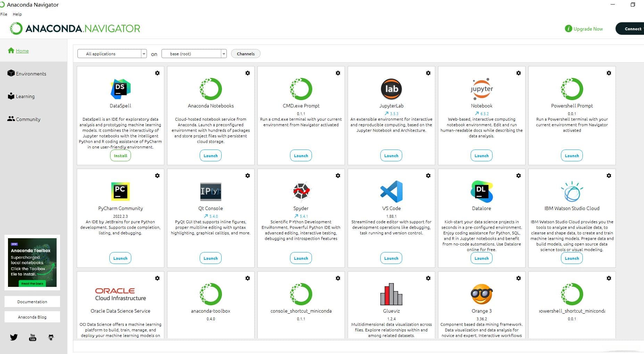
Task: Open the Help menu
Action: [x=17, y=14]
